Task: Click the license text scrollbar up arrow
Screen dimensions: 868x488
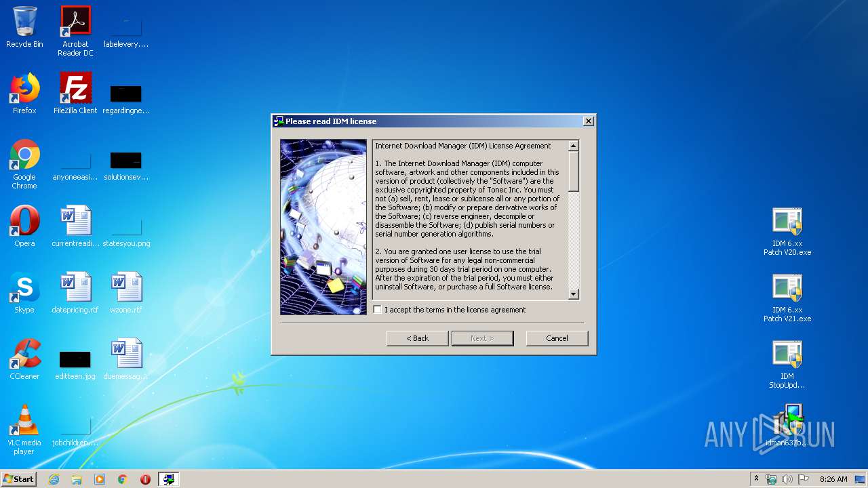Action: [x=573, y=146]
